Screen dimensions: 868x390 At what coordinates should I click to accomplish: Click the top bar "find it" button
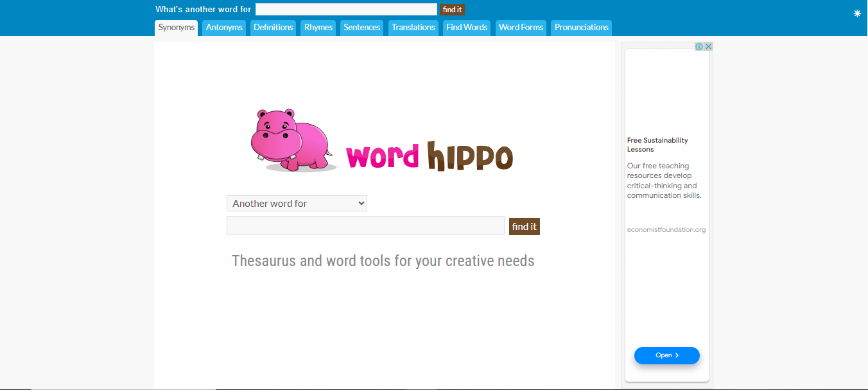(x=452, y=10)
